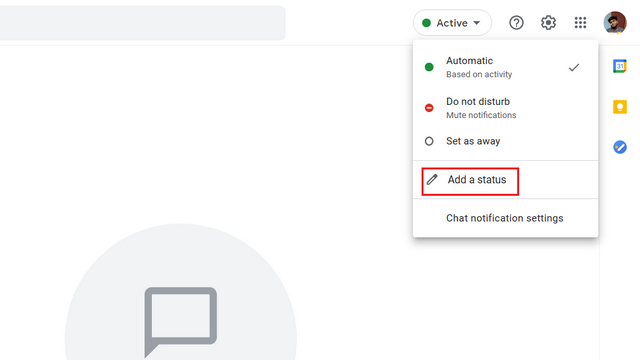Screen dimensions: 640x360
Task: Choose Do not disturb status option
Action: point(505,108)
